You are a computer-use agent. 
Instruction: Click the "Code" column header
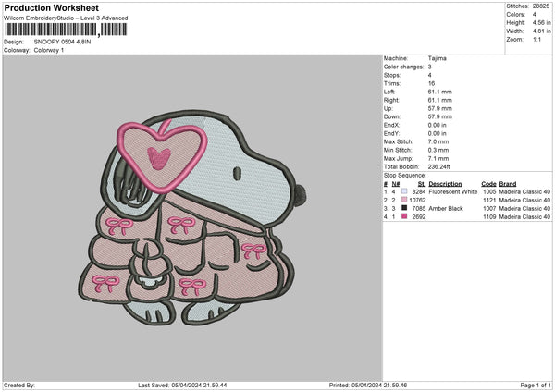point(488,184)
